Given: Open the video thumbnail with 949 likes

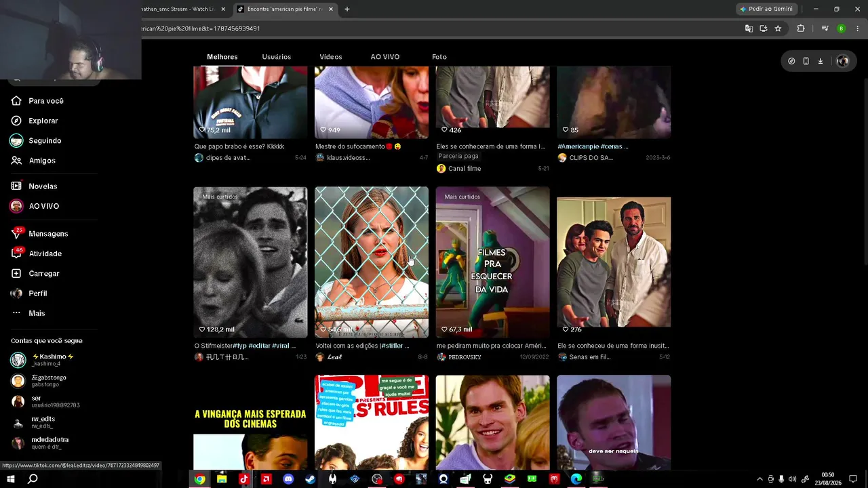Looking at the screenshot, I should [372, 102].
